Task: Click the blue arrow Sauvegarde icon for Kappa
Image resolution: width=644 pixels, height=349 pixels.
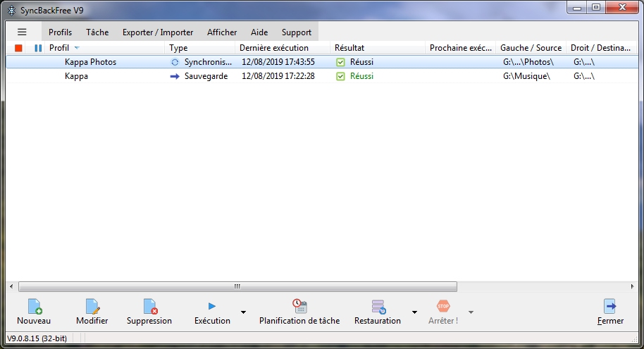Action: point(175,76)
